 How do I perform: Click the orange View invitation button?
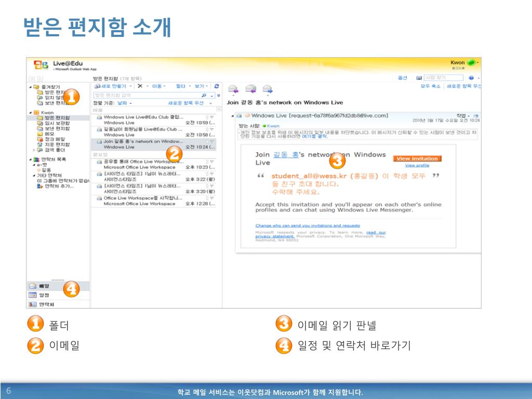coord(417,158)
